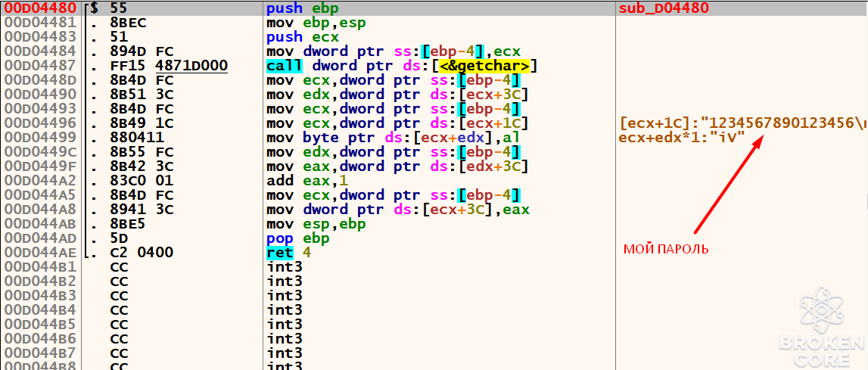
Task: Click address 00D04484
Action: (x=40, y=52)
